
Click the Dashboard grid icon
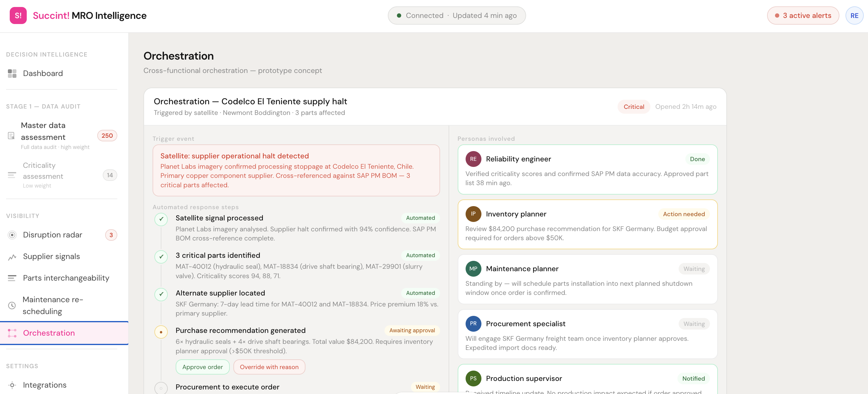(12, 74)
